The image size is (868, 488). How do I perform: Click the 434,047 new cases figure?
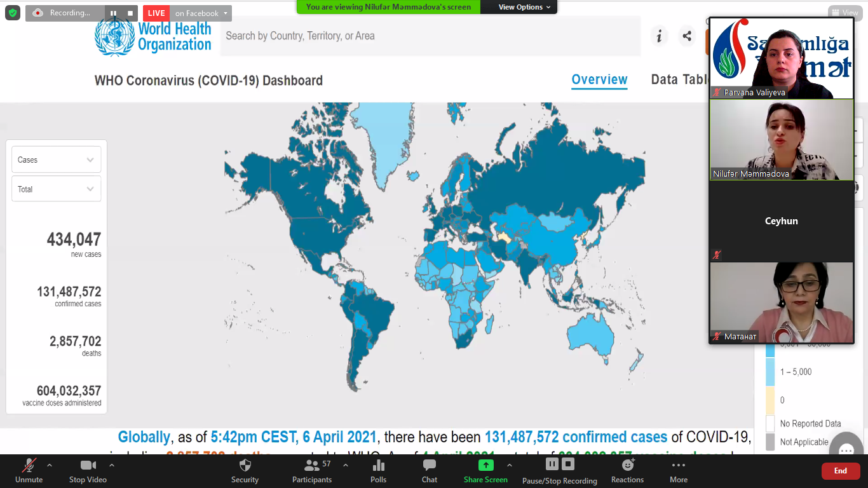coord(74,240)
